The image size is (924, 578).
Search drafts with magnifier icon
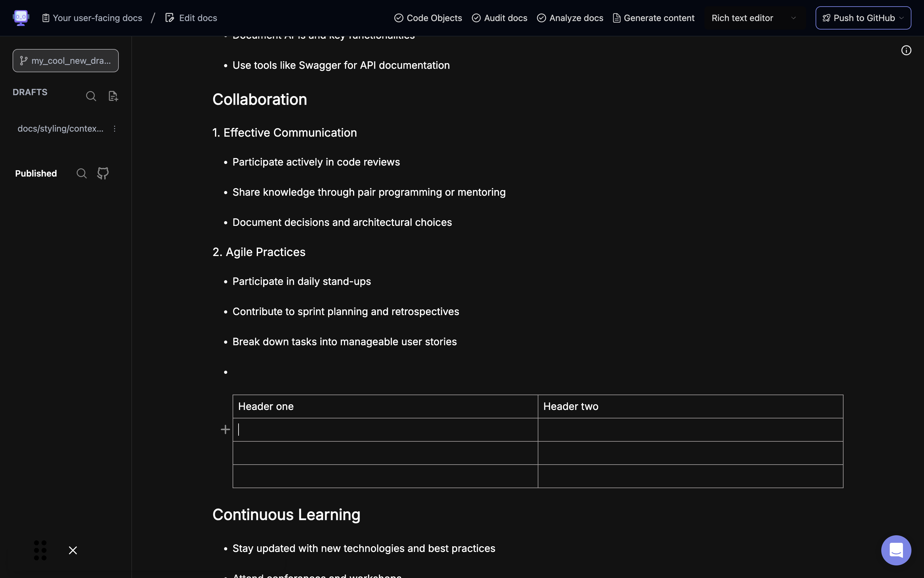(x=91, y=96)
